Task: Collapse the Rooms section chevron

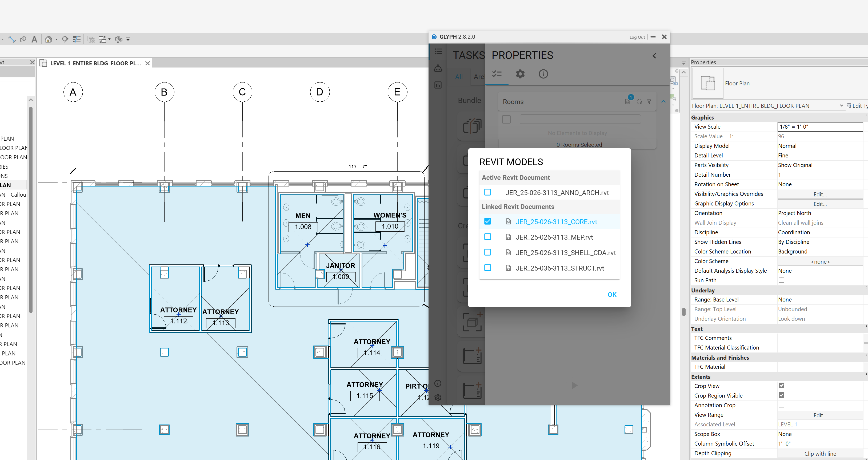Action: tap(663, 101)
